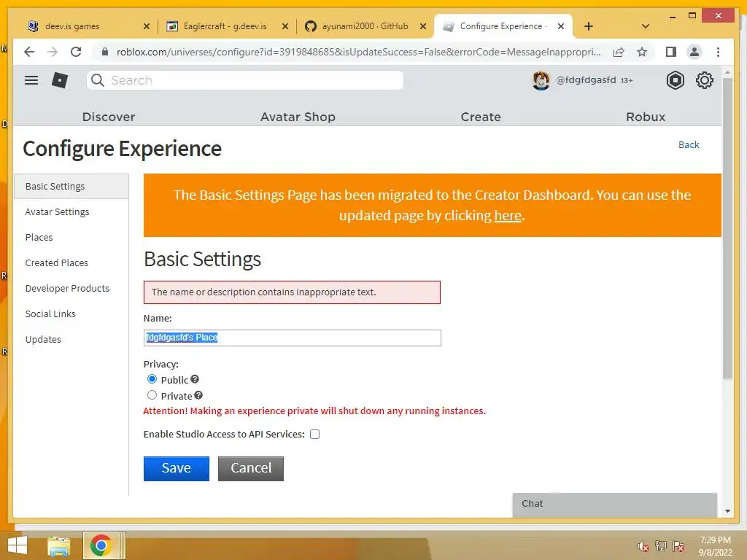Viewport: 747px width, 560px height.
Task: Open the Create navigation item
Action: (x=481, y=117)
